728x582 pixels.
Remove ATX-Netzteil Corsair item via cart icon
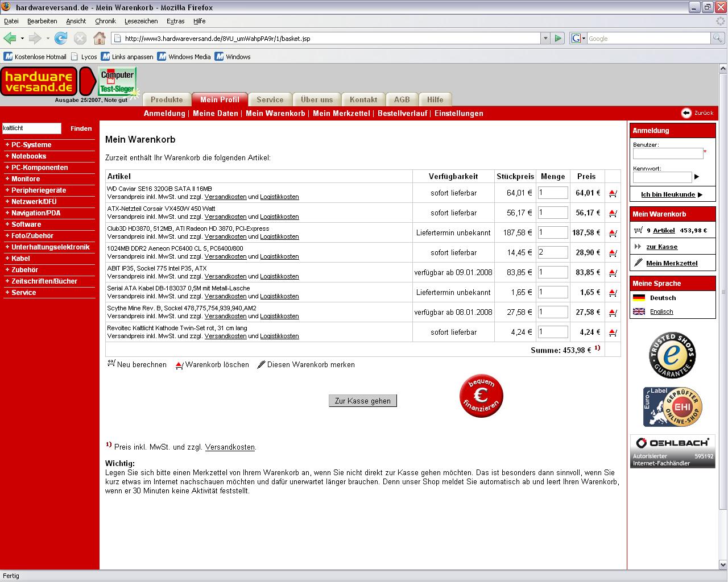[x=613, y=213]
